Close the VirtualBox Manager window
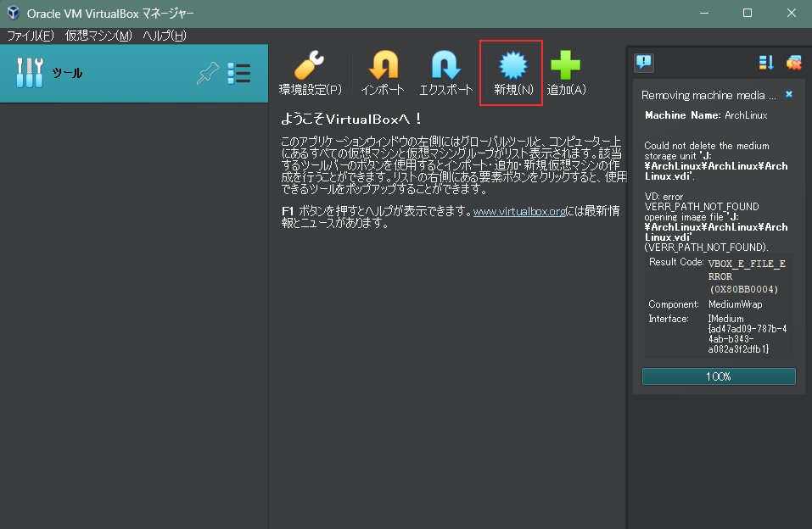 (x=792, y=13)
